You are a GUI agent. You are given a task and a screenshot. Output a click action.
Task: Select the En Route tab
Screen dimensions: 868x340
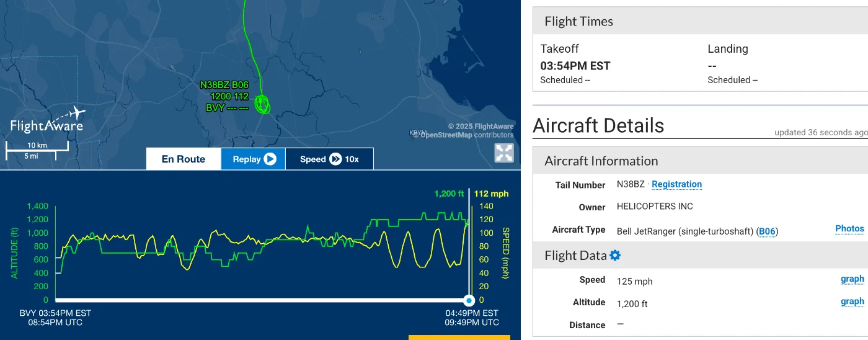pos(184,159)
